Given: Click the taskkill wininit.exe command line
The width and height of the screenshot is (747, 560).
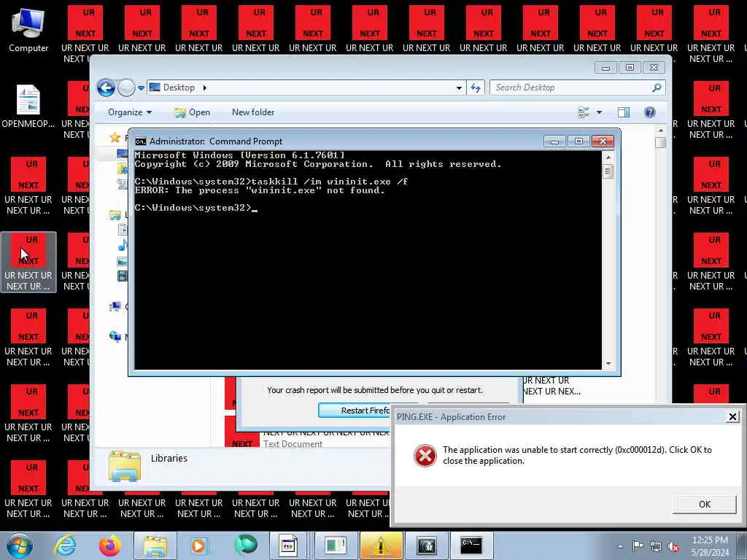Looking at the screenshot, I should (x=271, y=182).
